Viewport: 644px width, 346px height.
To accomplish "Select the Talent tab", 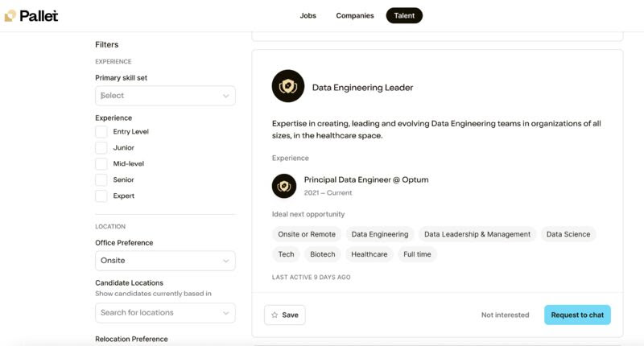I will (x=404, y=15).
